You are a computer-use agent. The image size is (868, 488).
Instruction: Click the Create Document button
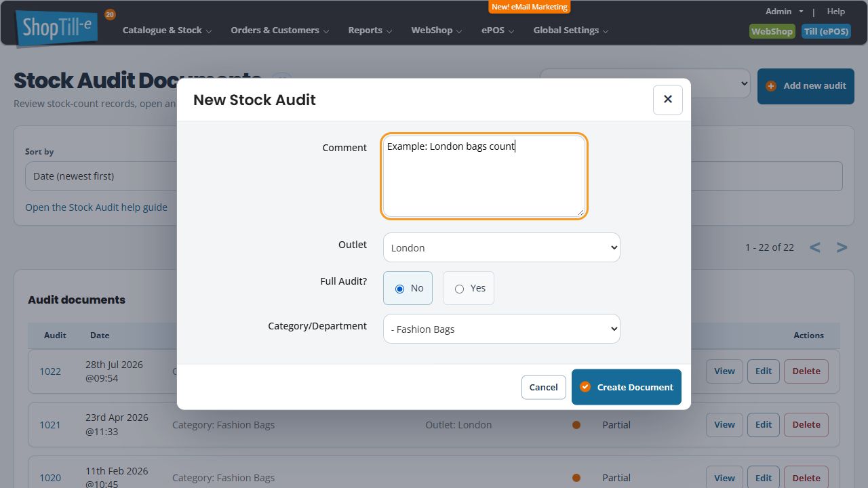tap(627, 387)
